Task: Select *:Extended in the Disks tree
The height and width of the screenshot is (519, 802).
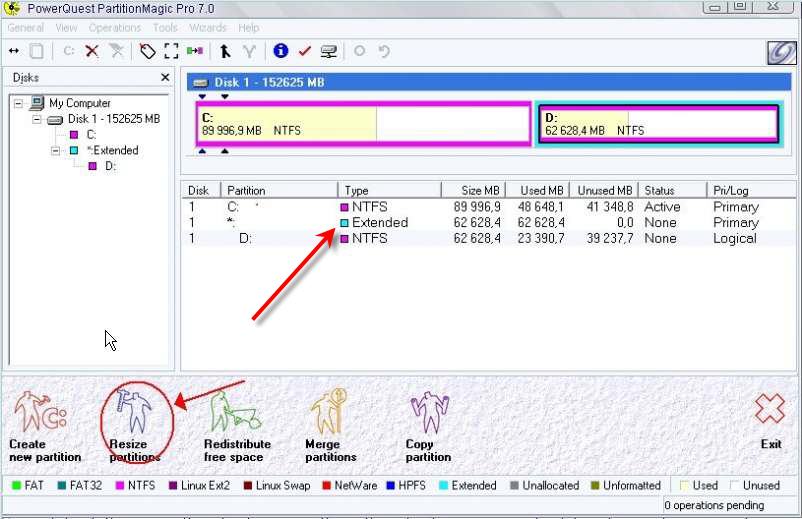Action: point(113,150)
